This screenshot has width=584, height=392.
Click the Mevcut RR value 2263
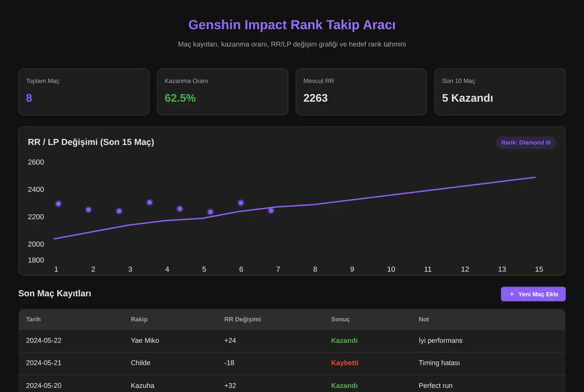coord(315,98)
